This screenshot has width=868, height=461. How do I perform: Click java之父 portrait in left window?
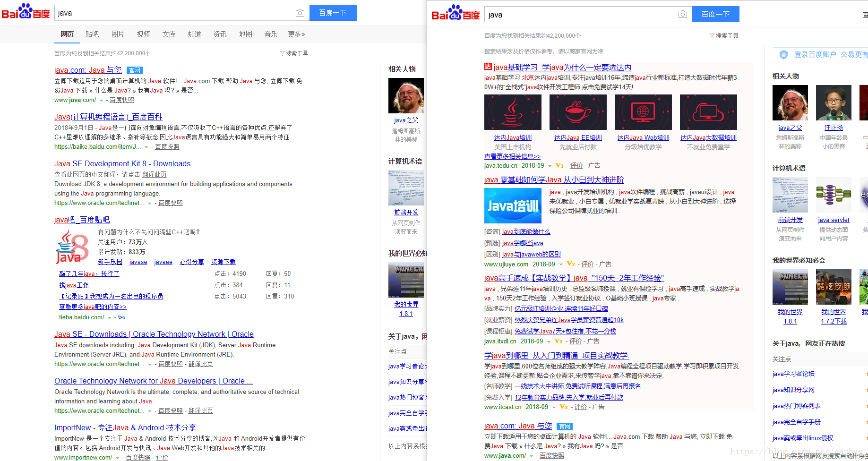[406, 96]
